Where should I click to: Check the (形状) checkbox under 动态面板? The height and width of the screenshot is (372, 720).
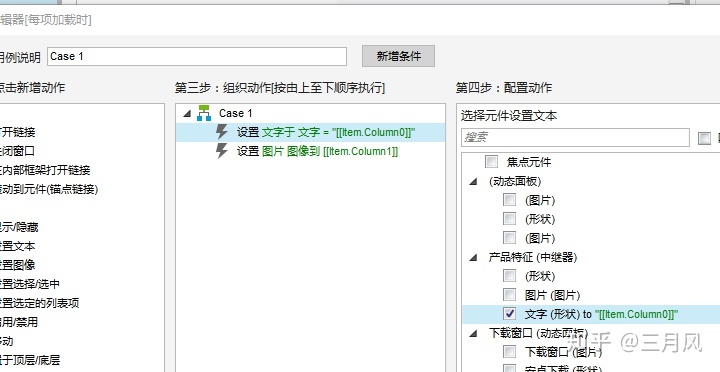[x=509, y=219]
